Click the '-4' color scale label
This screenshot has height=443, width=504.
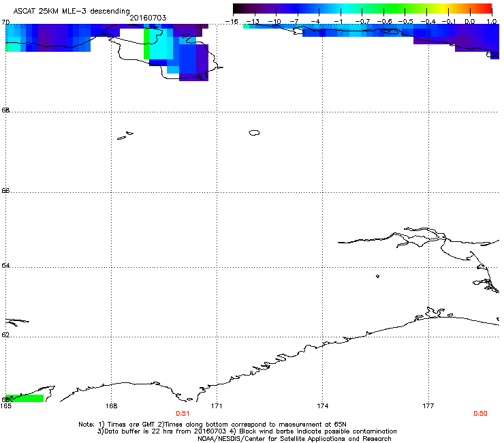tap(315, 22)
